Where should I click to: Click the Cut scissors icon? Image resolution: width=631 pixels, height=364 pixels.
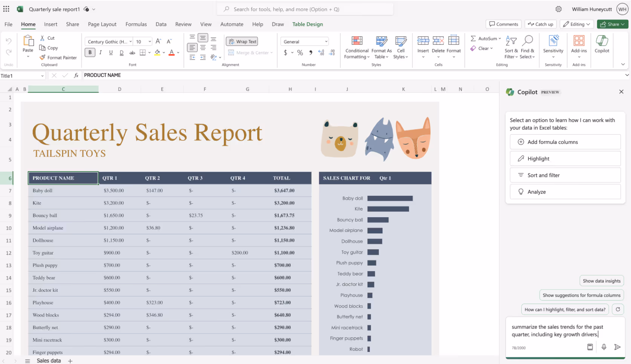point(43,38)
